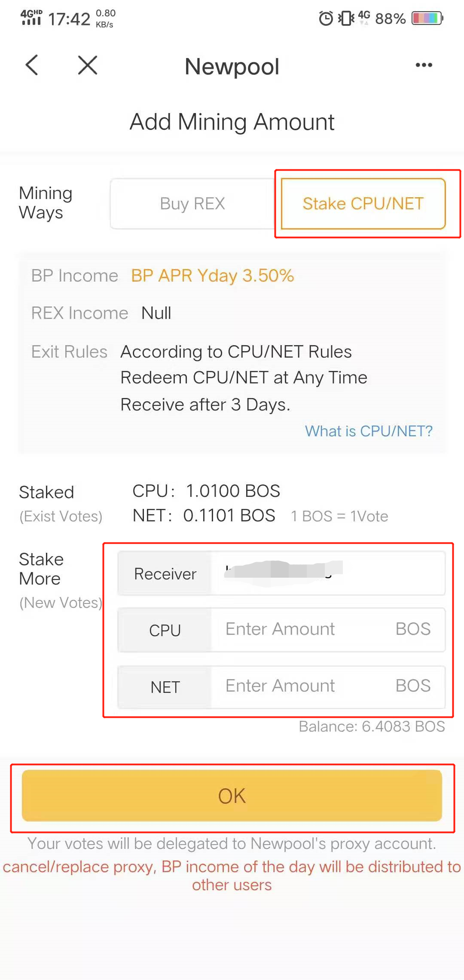This screenshot has height=980, width=464.
Task: Open the three-dots more menu
Action: [424, 65]
